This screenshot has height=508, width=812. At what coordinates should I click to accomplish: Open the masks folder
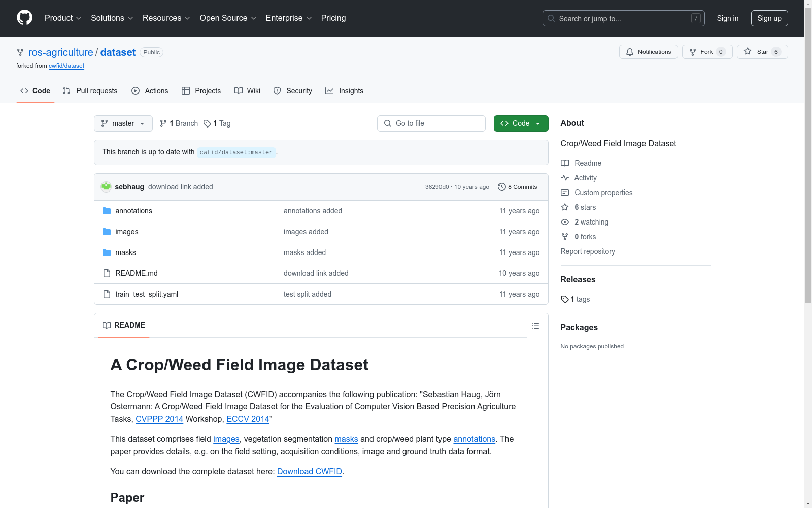coord(125,252)
